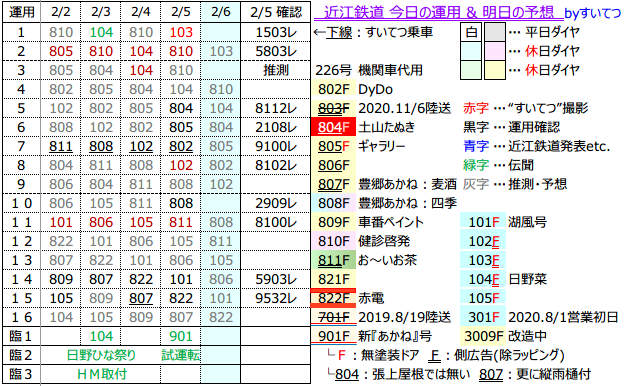Click underlined 811 in row 7 under 2/2
This screenshot has height=386, width=628.
coord(61,147)
